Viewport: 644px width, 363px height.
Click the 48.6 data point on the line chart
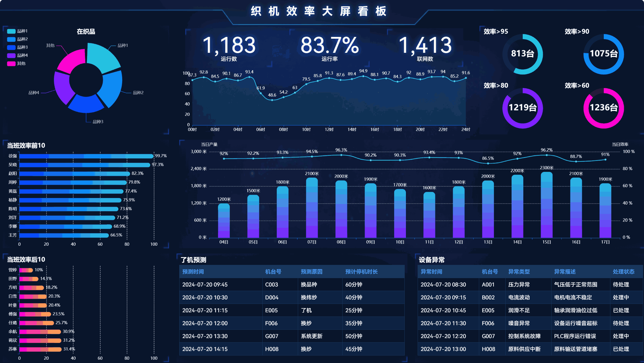(x=272, y=100)
